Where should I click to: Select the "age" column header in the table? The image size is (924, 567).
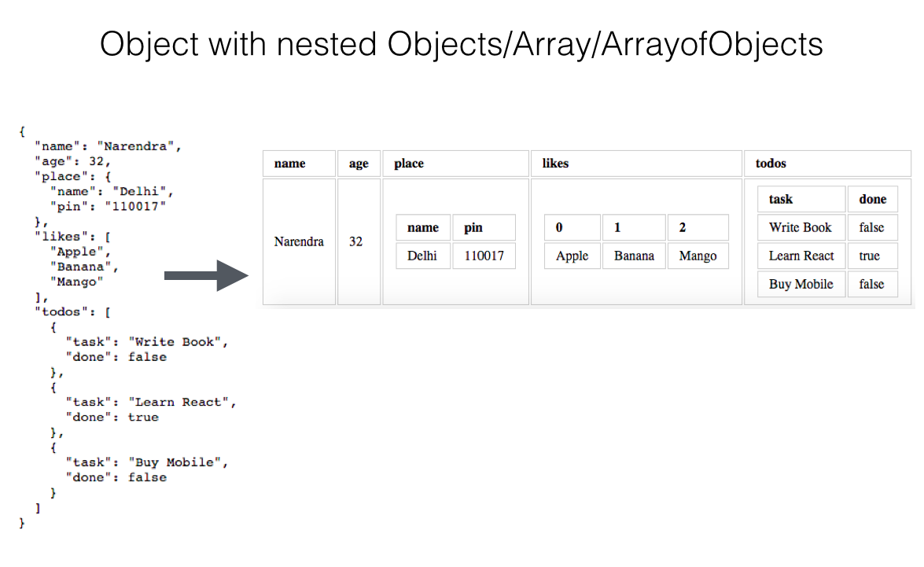359,164
